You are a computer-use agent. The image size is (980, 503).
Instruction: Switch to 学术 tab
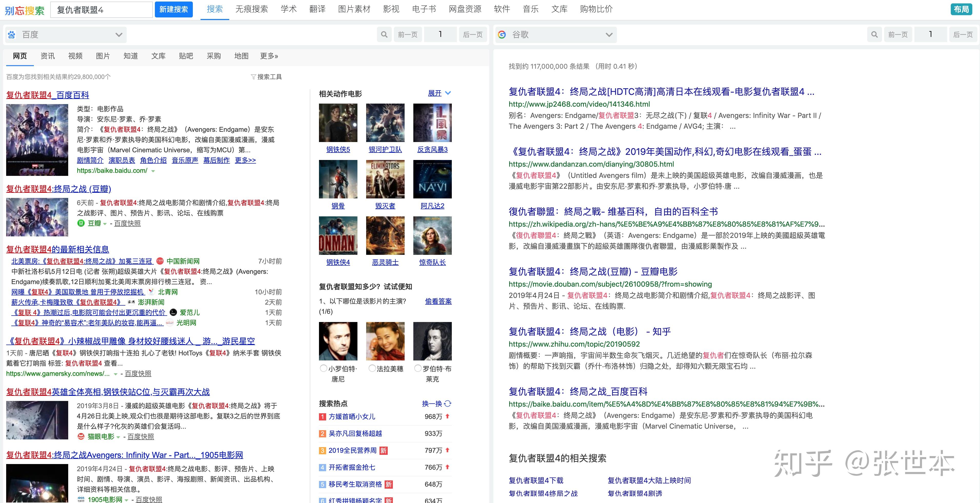tap(288, 9)
